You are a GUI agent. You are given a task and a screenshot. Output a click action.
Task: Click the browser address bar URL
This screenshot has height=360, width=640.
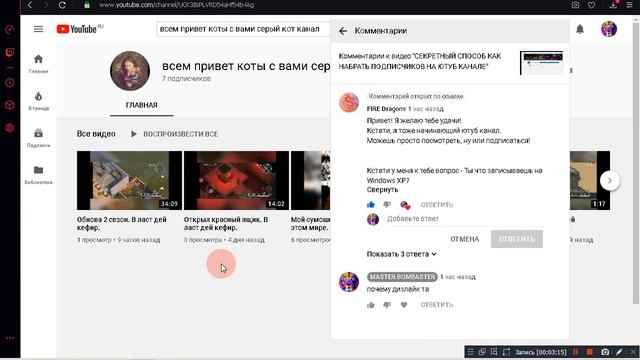tap(176, 5)
